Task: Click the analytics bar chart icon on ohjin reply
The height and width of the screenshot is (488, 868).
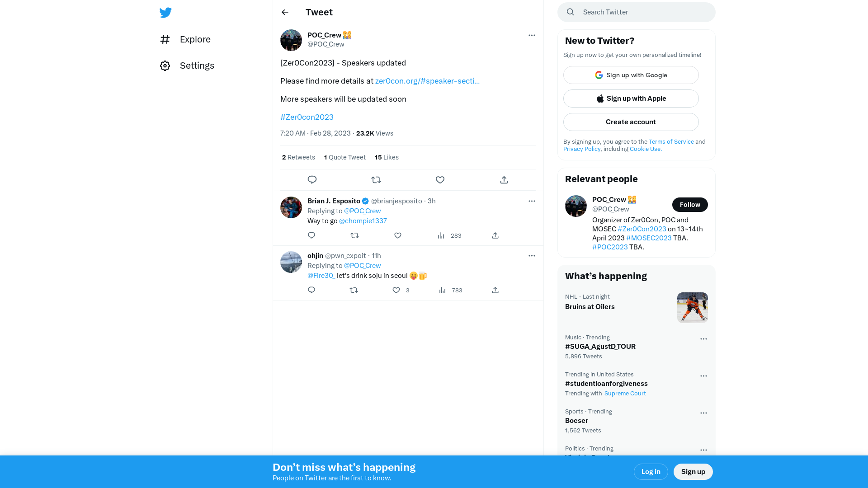Action: click(442, 290)
